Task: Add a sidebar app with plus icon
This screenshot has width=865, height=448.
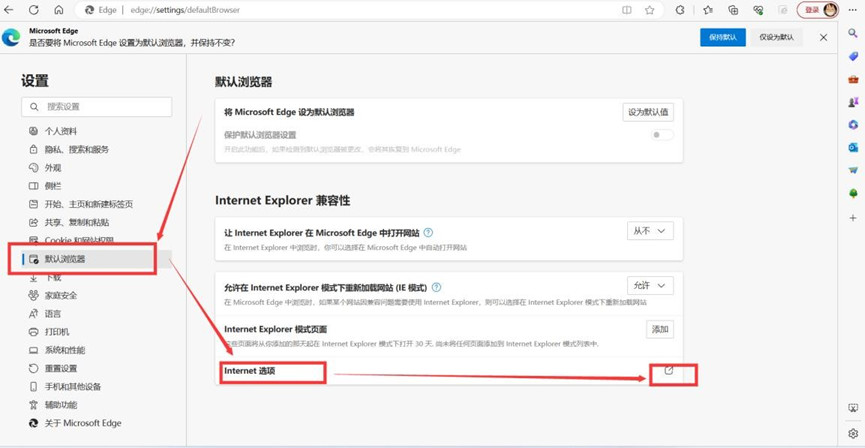Action: [853, 218]
